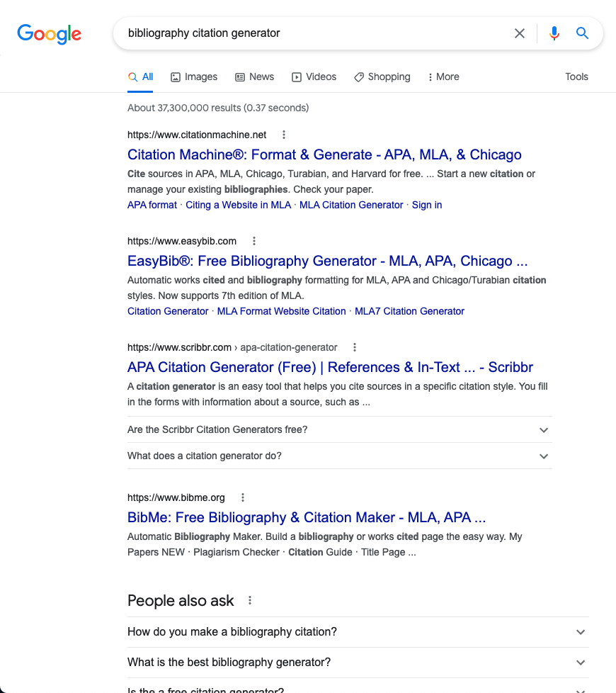Expand 'How do you make a bibliography citation?'
The width and height of the screenshot is (616, 693).
click(x=358, y=632)
